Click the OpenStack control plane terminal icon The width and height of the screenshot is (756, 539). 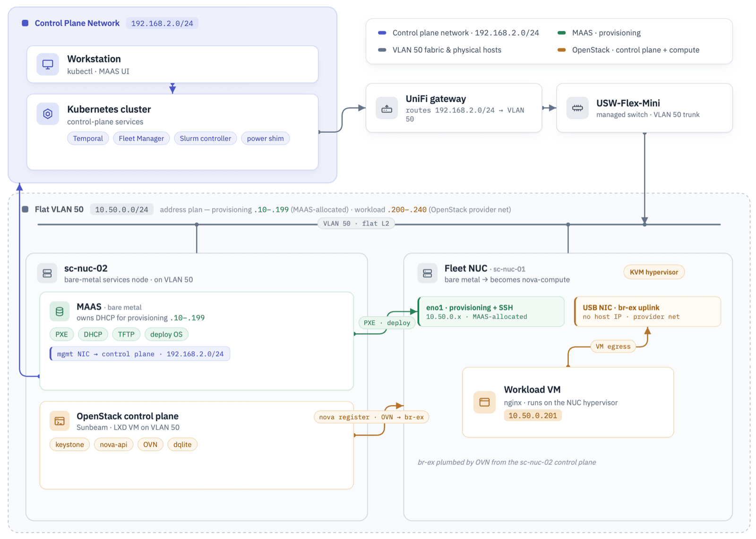60,421
